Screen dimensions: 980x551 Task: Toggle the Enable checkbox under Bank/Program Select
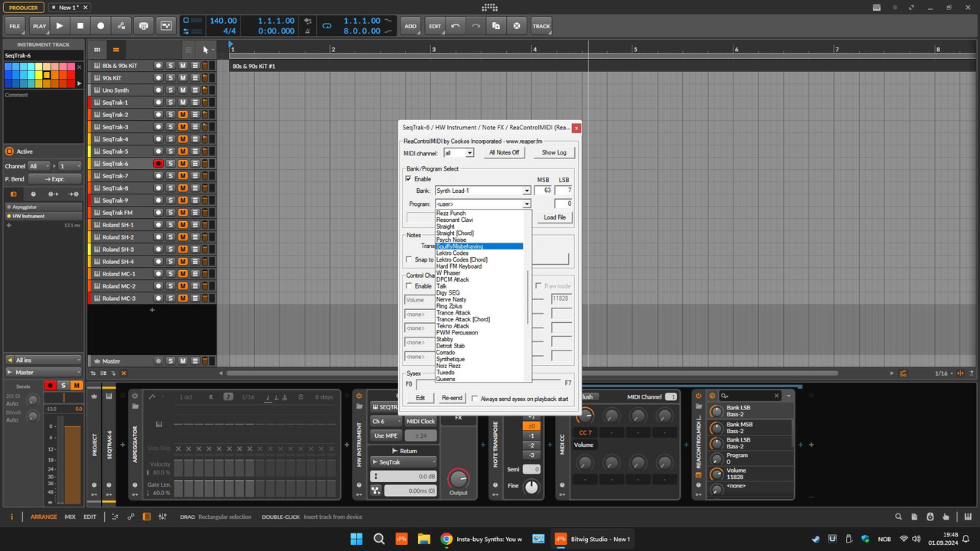[x=408, y=179]
